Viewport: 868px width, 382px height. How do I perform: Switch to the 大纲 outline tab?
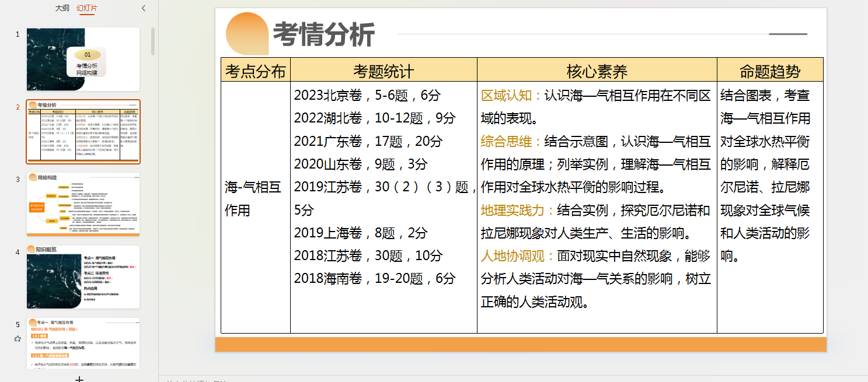62,8
